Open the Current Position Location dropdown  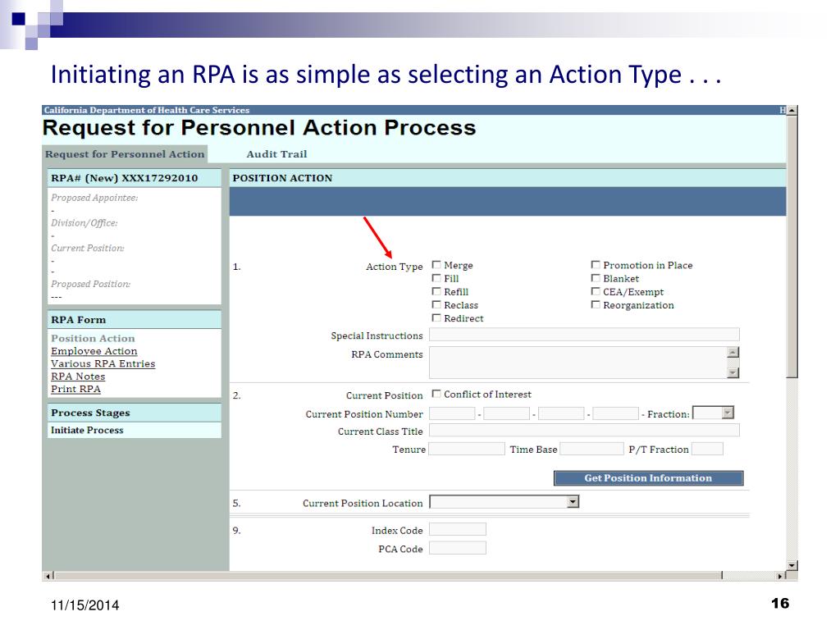[504, 502]
